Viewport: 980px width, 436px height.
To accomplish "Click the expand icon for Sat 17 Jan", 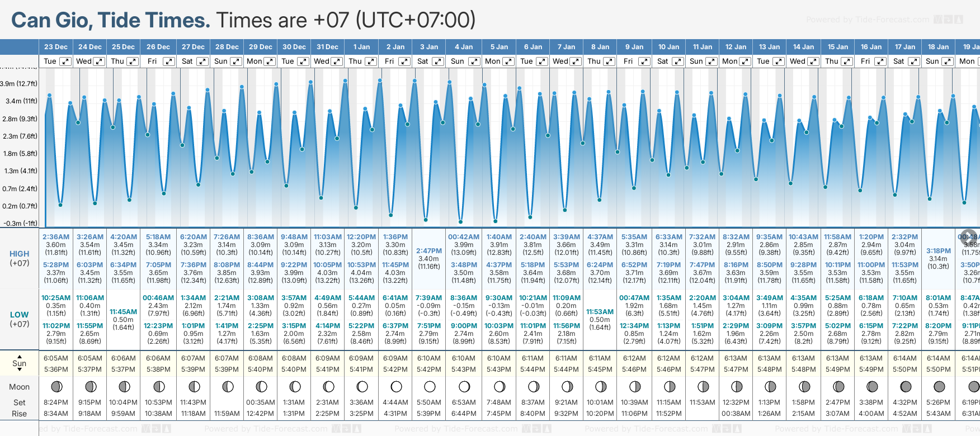I will pos(913,61).
